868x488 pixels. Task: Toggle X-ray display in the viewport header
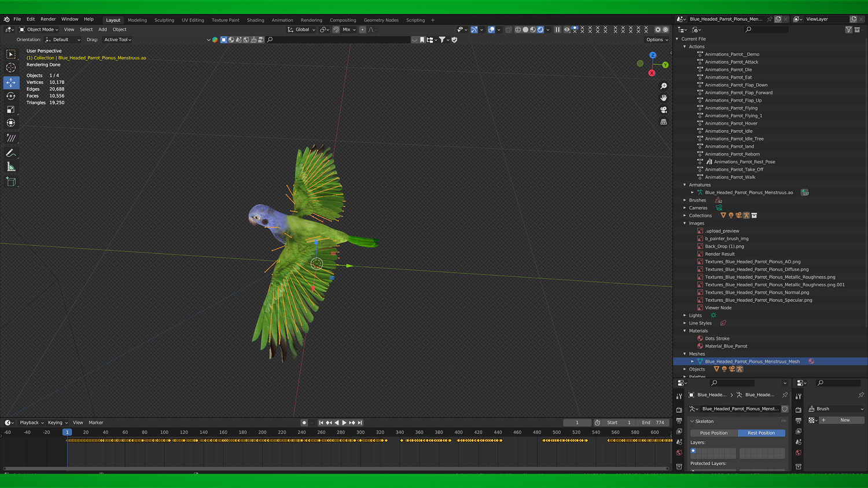click(x=509, y=29)
